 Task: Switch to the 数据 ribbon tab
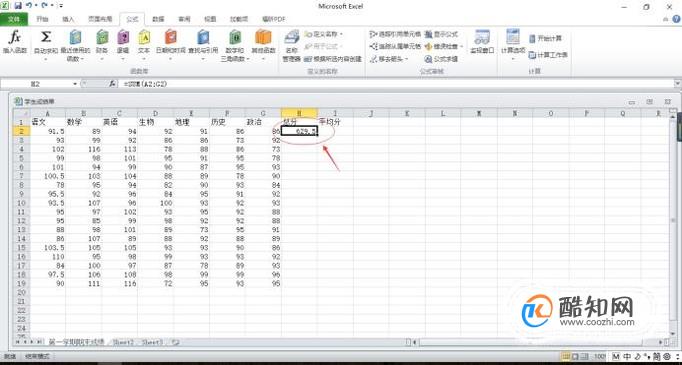point(158,19)
